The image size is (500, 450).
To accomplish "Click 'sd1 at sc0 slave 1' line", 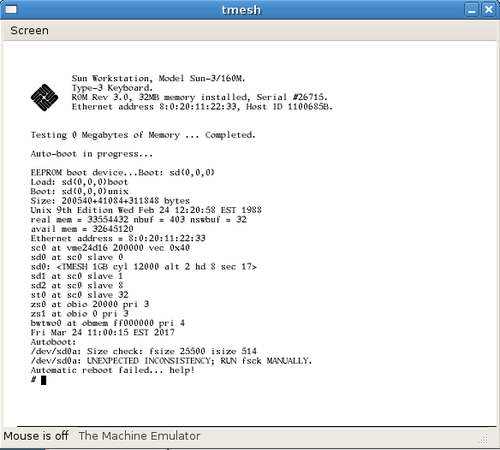I will click(x=77, y=276).
